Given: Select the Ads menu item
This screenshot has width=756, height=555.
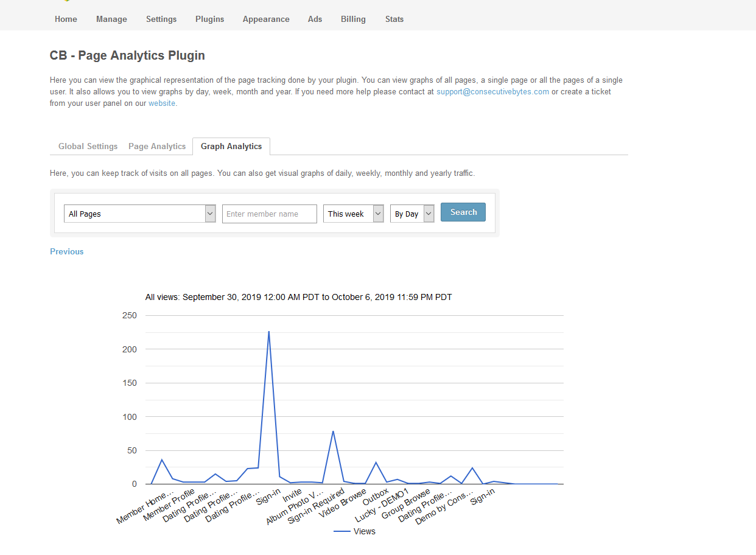Looking at the screenshot, I should [315, 19].
